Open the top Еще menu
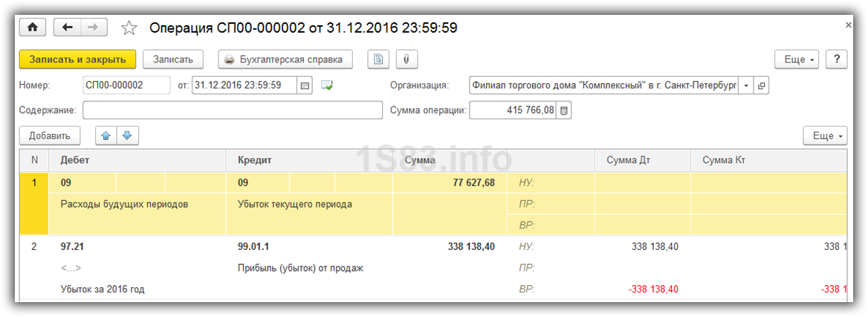This screenshot has width=868, height=317. 797,60
